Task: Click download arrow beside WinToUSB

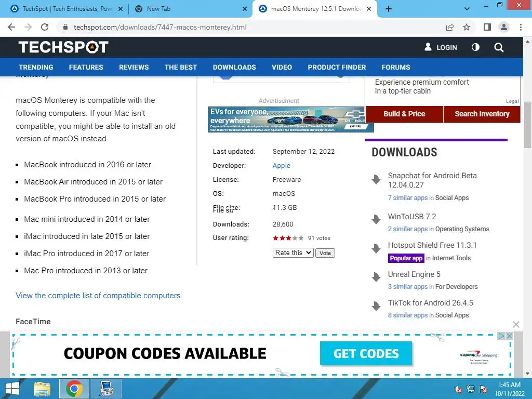Action: pos(376,220)
